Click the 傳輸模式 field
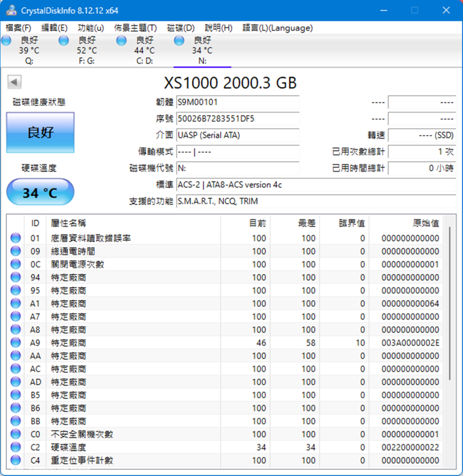This screenshot has height=476, width=463. click(x=238, y=152)
